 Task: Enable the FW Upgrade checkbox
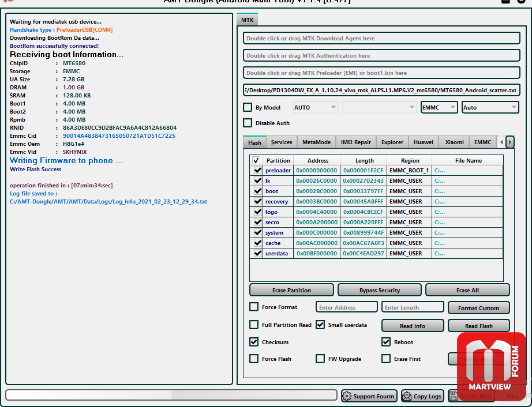click(x=320, y=359)
